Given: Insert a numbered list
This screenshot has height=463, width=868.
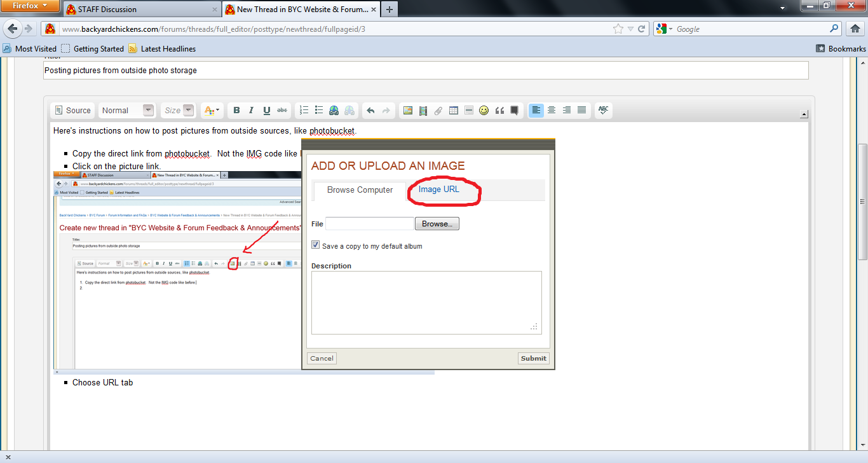Looking at the screenshot, I should (304, 110).
